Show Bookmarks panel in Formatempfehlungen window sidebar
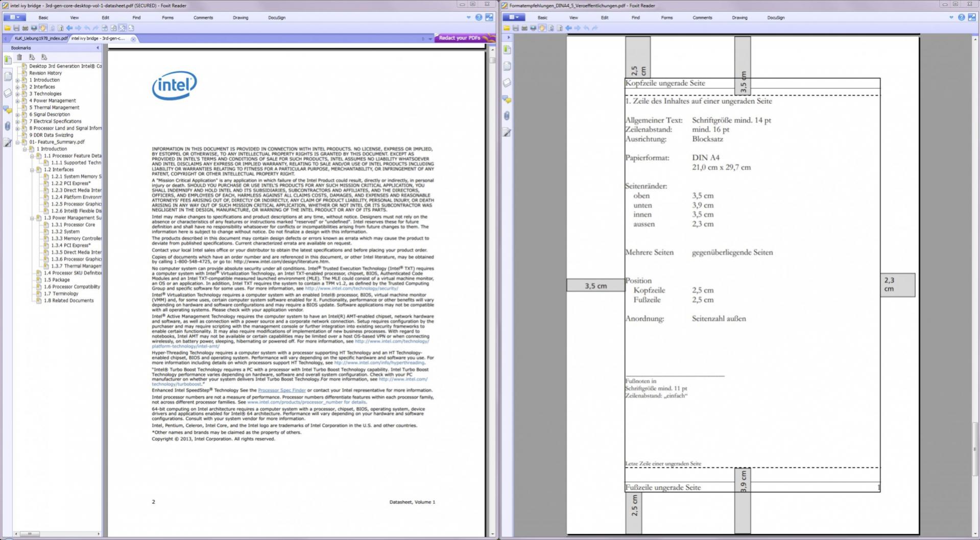The height and width of the screenshot is (540, 980). tap(507, 50)
